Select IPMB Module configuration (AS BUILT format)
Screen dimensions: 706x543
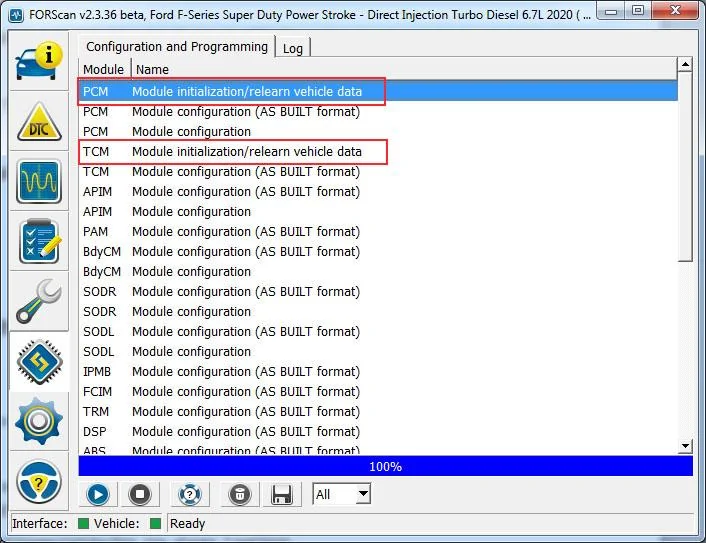(378, 372)
